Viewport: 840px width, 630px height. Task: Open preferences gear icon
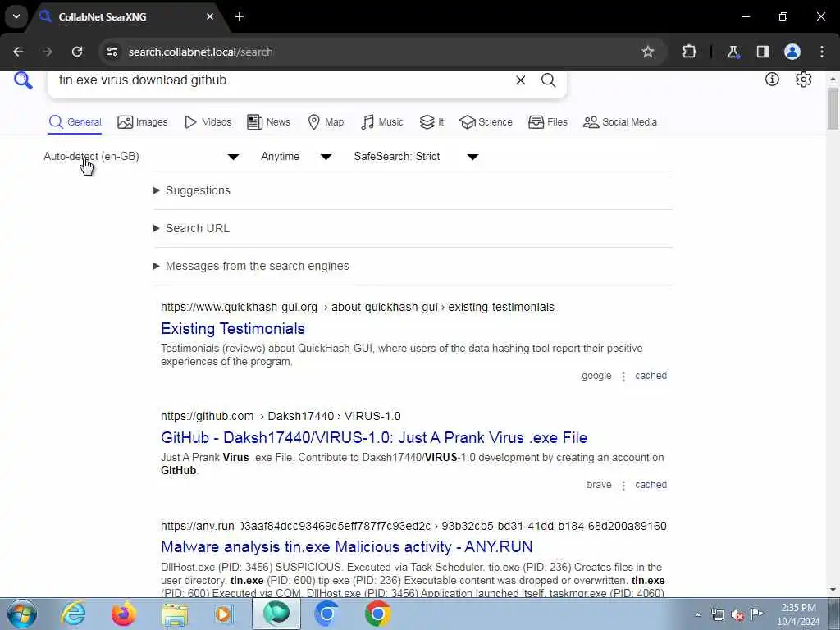pyautogui.click(x=803, y=80)
